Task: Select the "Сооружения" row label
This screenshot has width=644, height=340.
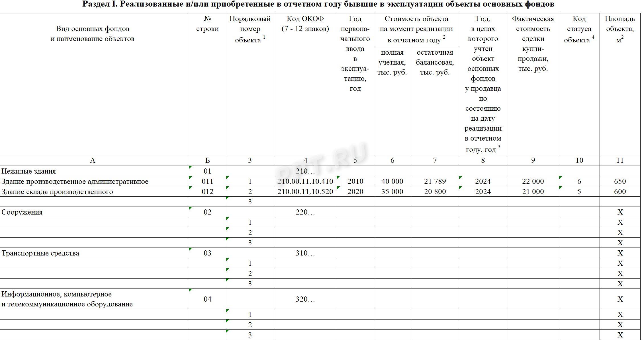Action: [x=22, y=212]
